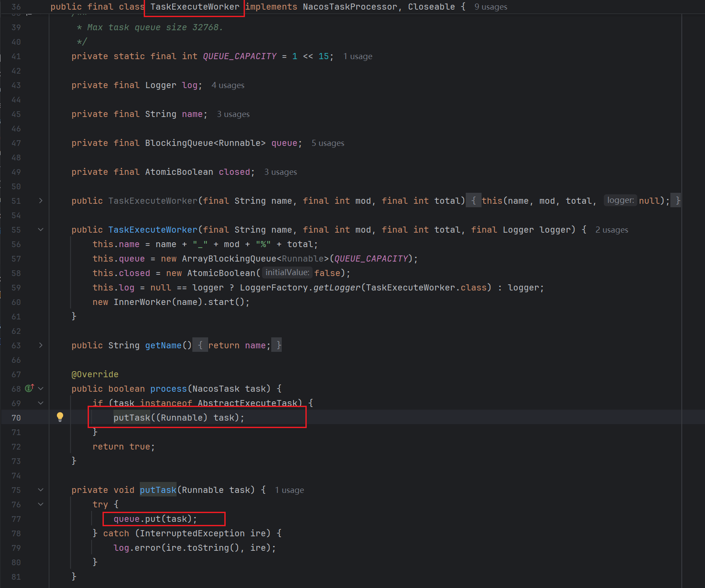Click the NacosTaskProcessor interface name
The image size is (705, 588).
click(350, 7)
